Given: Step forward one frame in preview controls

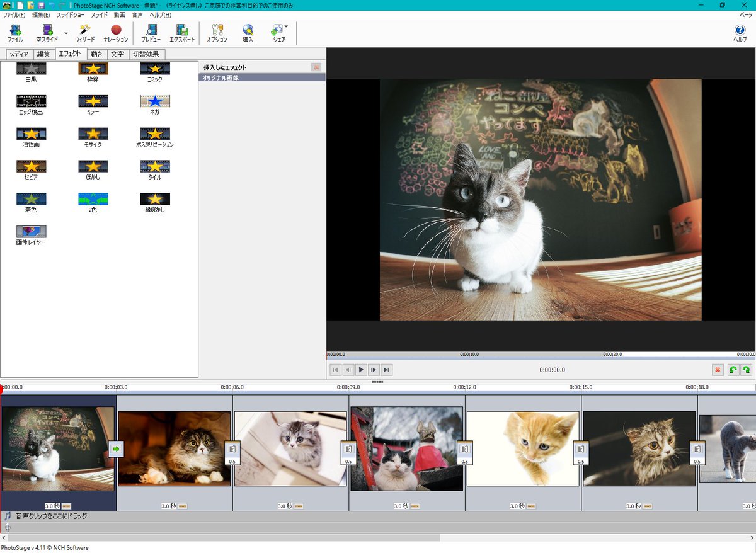Looking at the screenshot, I should (x=374, y=370).
